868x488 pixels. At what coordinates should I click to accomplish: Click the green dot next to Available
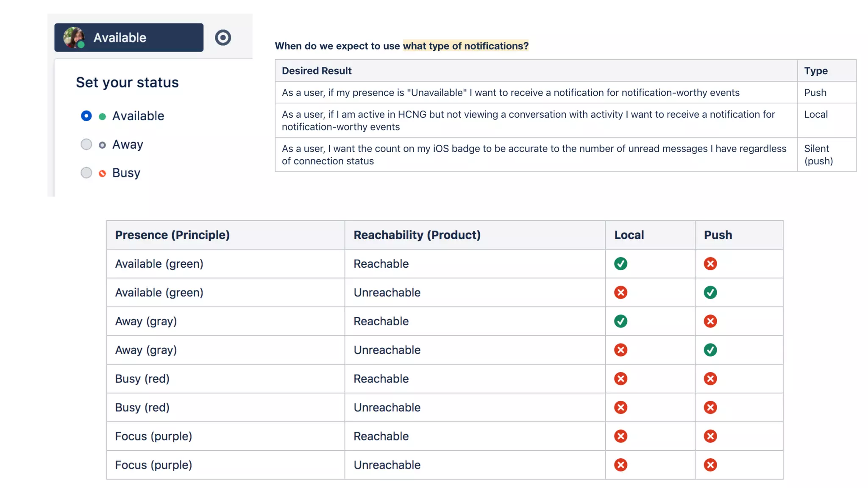pos(102,116)
